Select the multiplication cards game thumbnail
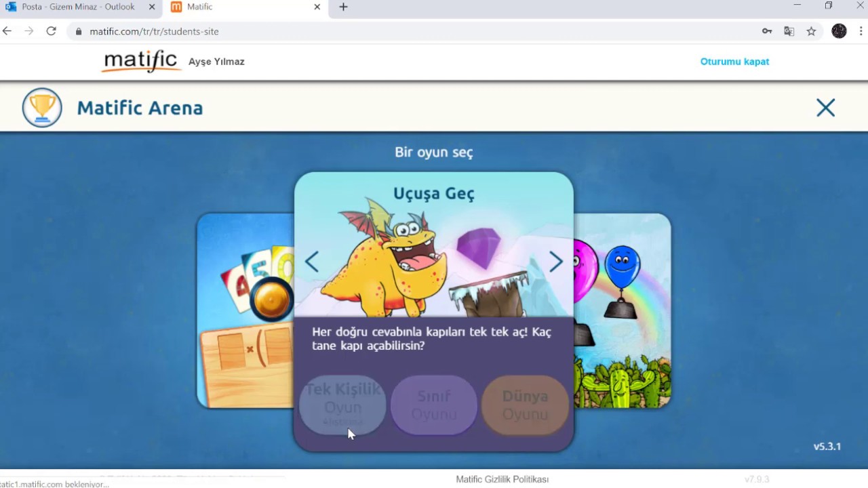 245,310
